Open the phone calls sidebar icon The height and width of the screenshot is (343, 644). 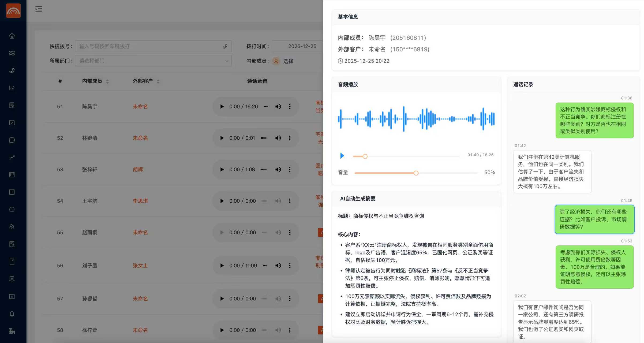pos(12,70)
